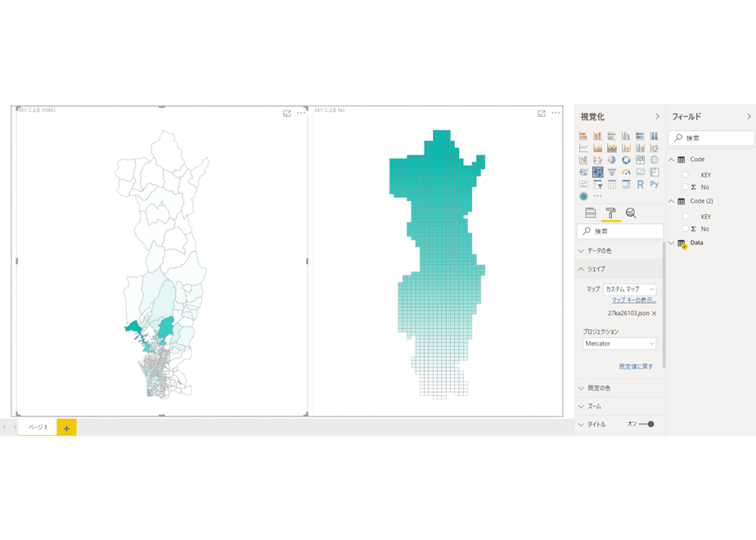Open the Analytics magnifier pane icon
The width and height of the screenshot is (756, 540).
click(x=631, y=213)
